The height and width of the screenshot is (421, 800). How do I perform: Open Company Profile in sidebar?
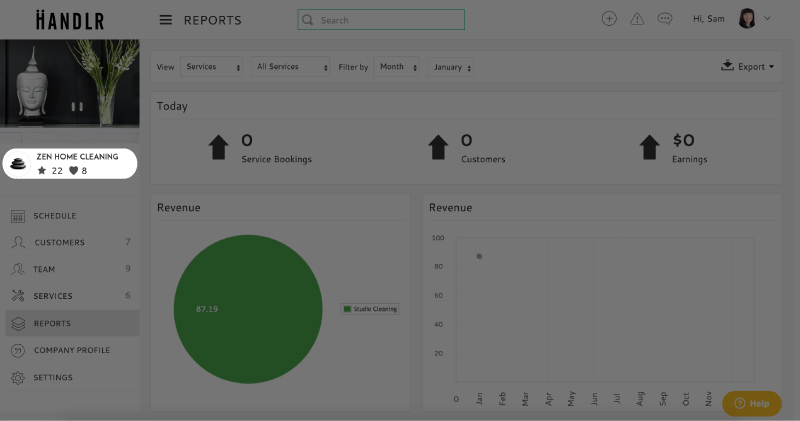pos(71,351)
